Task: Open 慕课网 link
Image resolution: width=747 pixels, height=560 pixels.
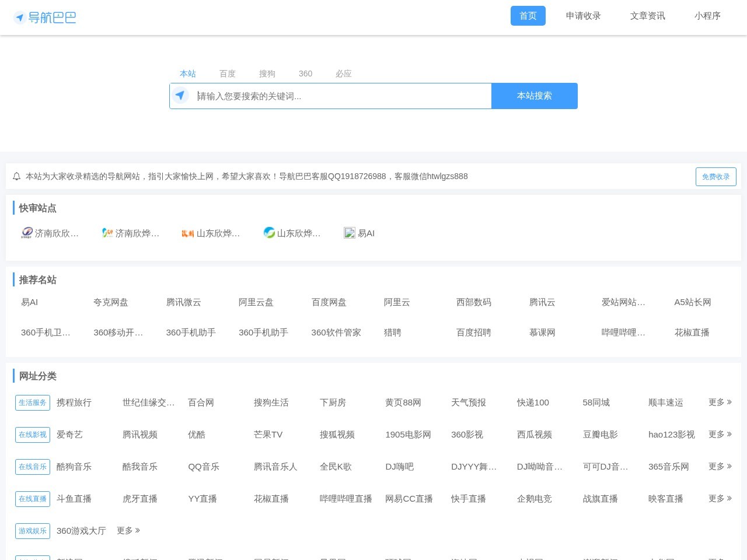Action: [542, 332]
